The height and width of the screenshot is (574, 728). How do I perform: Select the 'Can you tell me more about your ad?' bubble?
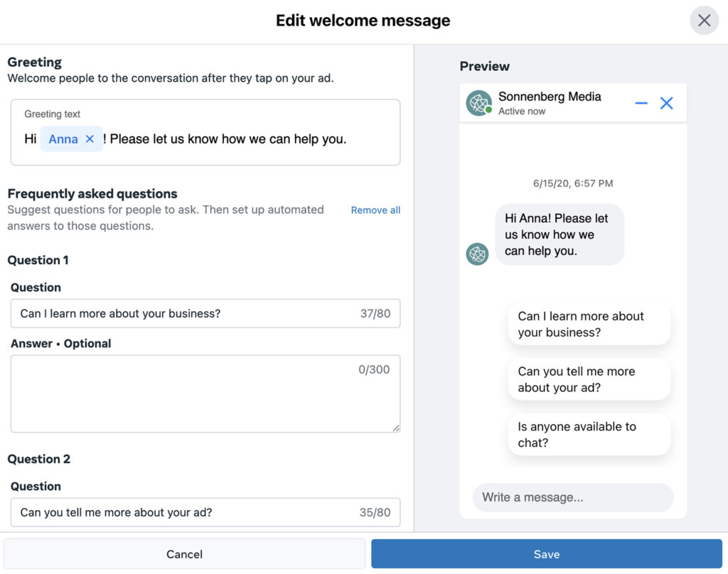pos(589,379)
